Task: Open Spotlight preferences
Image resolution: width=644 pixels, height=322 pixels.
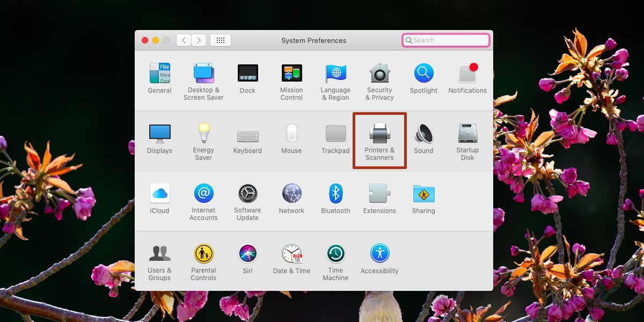Action: pos(423,78)
